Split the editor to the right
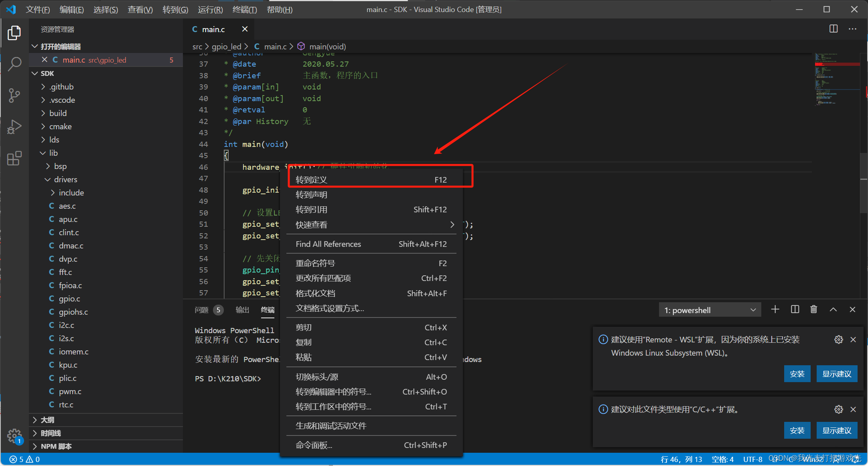Image resolution: width=868 pixels, height=466 pixels. (x=834, y=29)
